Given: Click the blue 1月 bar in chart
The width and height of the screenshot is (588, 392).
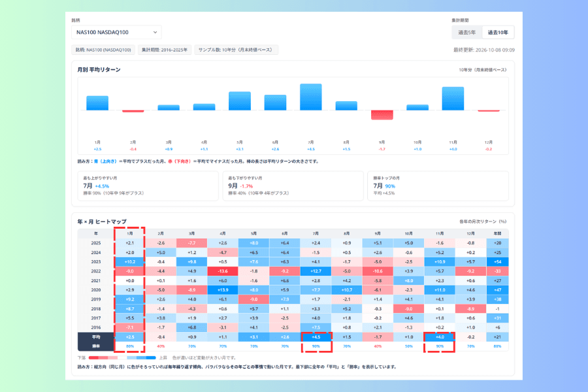Looking at the screenshot, I should click(97, 103).
